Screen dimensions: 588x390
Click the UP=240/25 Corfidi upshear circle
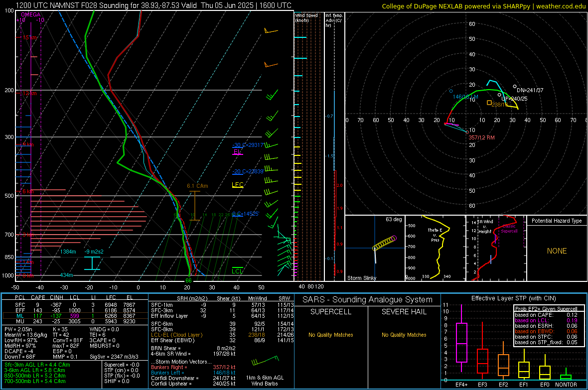[x=499, y=95]
